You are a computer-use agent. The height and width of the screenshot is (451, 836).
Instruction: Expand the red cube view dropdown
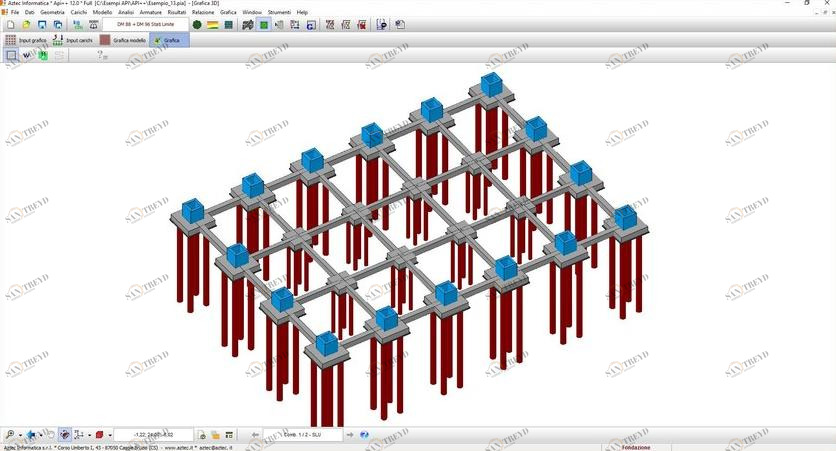click(x=109, y=435)
